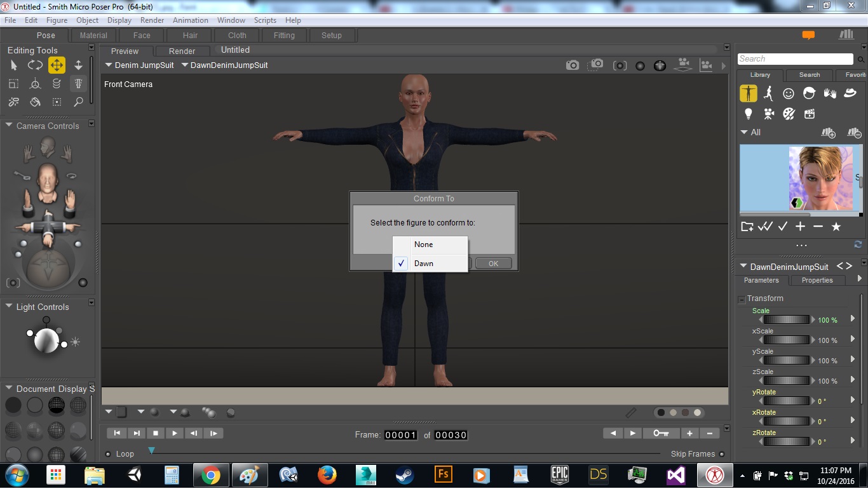
Task: Toggle the Loop option on the timeline
Action: click(109, 454)
